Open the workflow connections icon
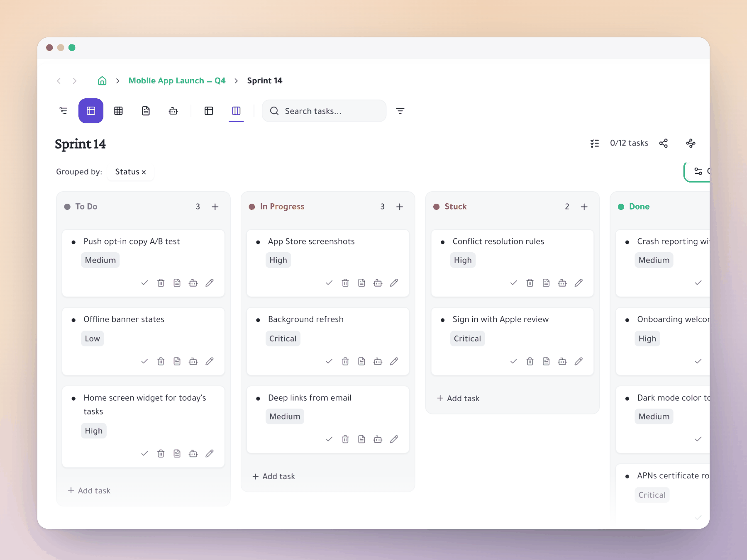This screenshot has width=747, height=560. [691, 143]
